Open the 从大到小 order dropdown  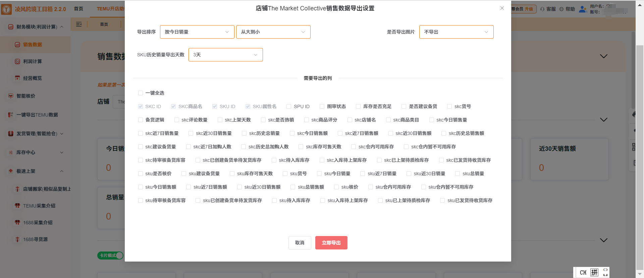tap(273, 32)
